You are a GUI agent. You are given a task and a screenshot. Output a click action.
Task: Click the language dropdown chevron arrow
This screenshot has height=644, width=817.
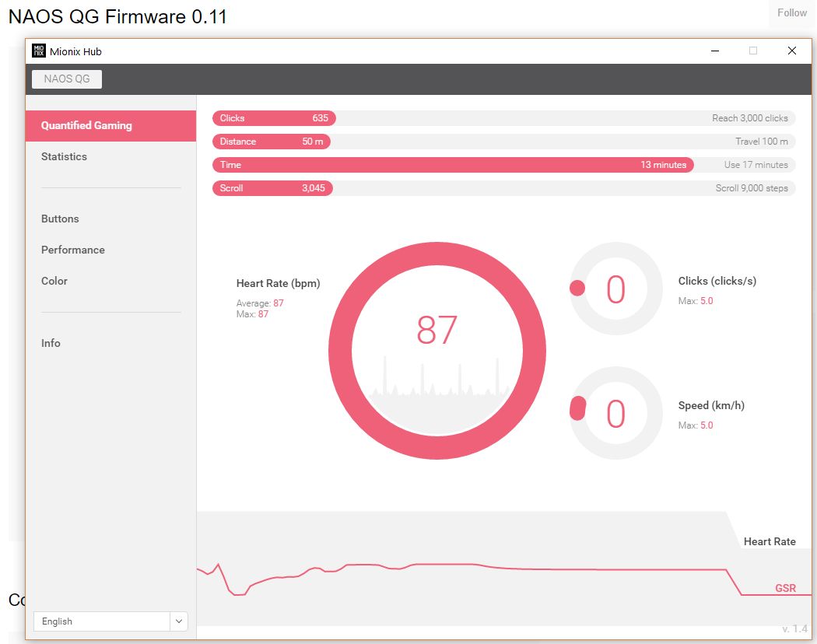point(179,621)
